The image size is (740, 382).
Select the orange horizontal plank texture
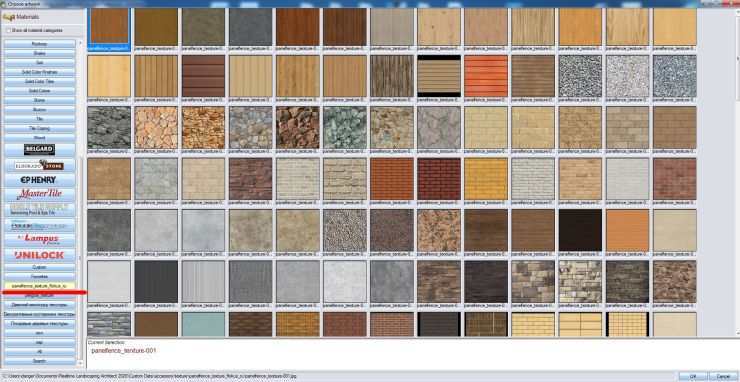click(x=486, y=76)
